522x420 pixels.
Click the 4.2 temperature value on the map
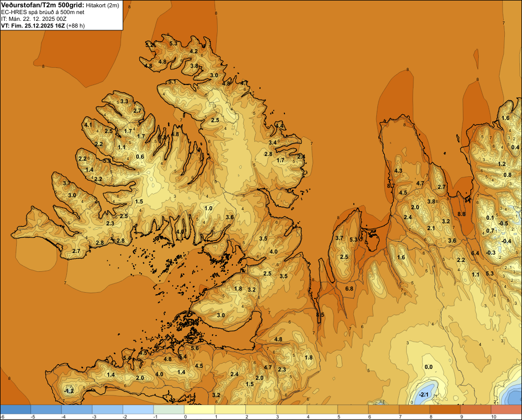(x=194, y=51)
